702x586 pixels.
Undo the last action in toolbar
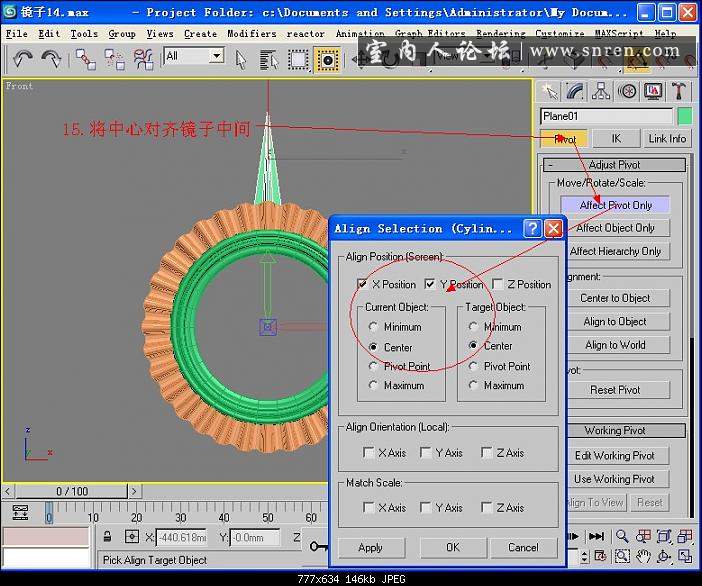[x=22, y=59]
